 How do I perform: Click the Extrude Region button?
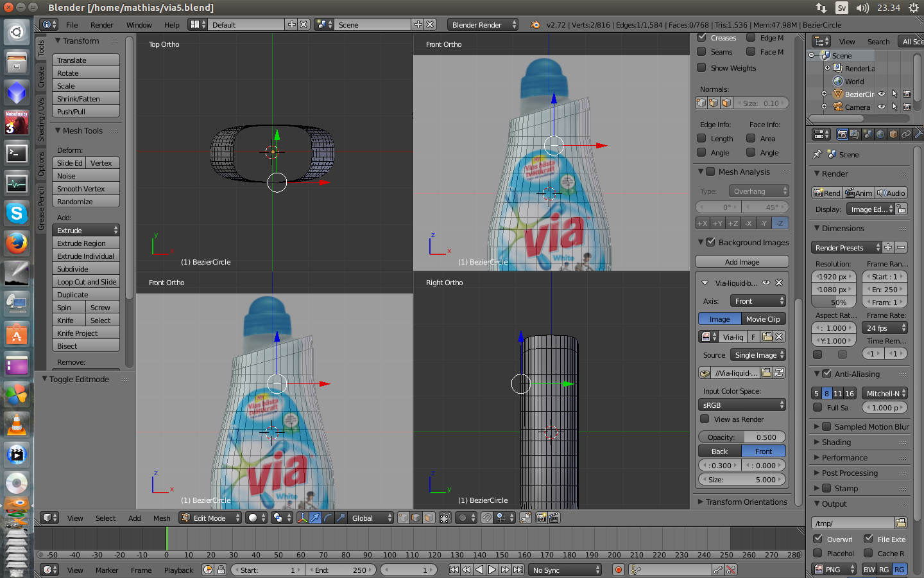(86, 243)
